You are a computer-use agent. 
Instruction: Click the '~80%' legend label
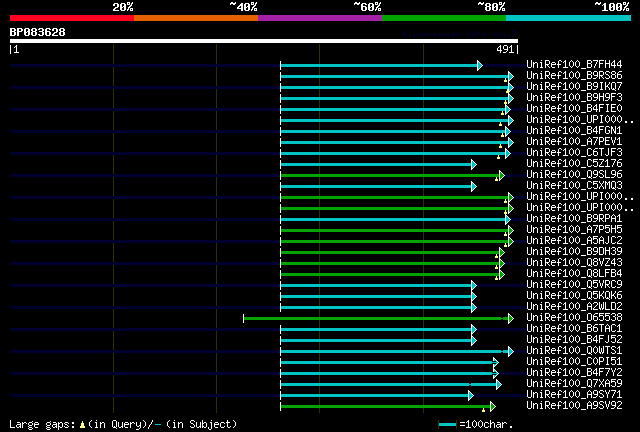[491, 7]
